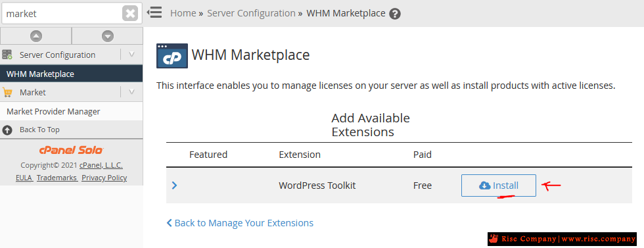Collapse the sidebar with hamburger arrow icon
The image size is (644, 248).
[x=154, y=12]
